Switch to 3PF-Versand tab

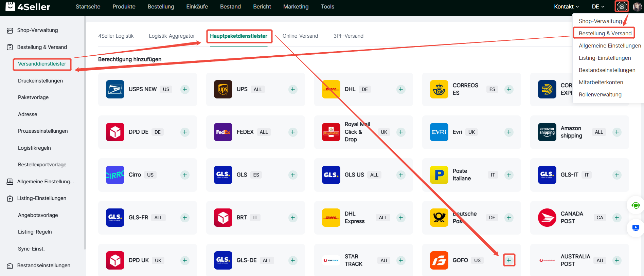(348, 36)
